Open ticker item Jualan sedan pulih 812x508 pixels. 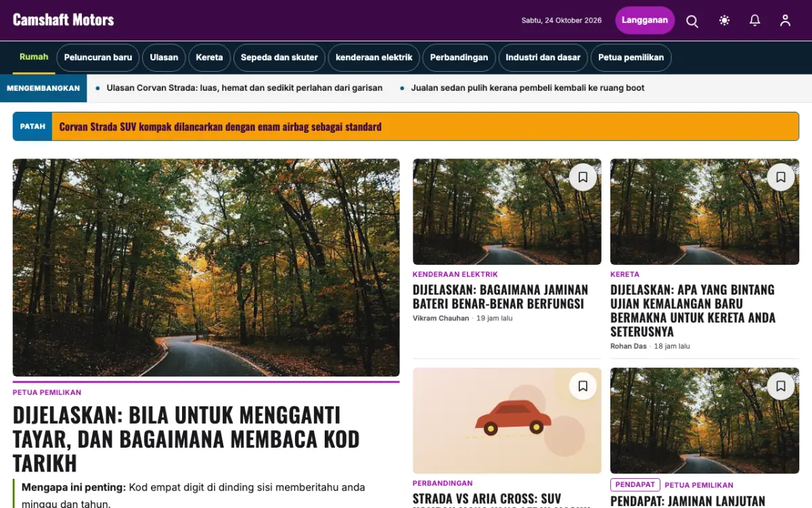(528, 88)
